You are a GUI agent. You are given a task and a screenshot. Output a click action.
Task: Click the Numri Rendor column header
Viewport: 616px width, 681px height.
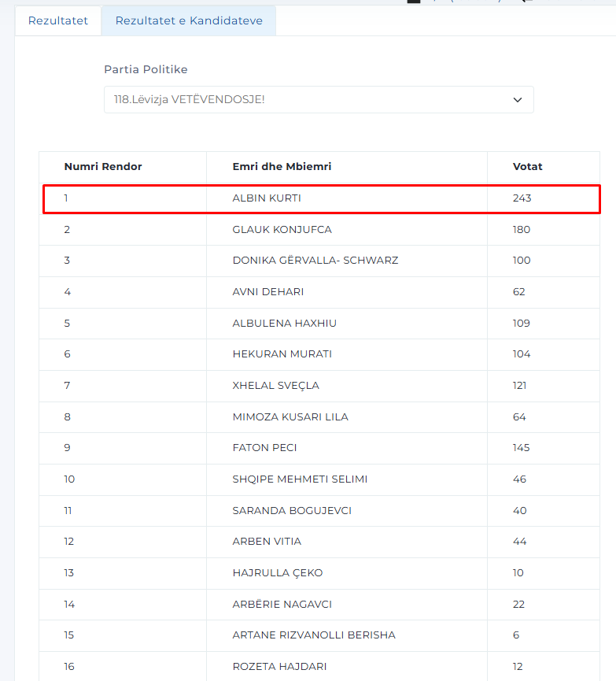click(x=103, y=166)
